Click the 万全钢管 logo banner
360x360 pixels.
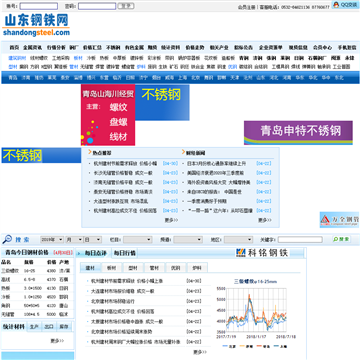(x=339, y=220)
